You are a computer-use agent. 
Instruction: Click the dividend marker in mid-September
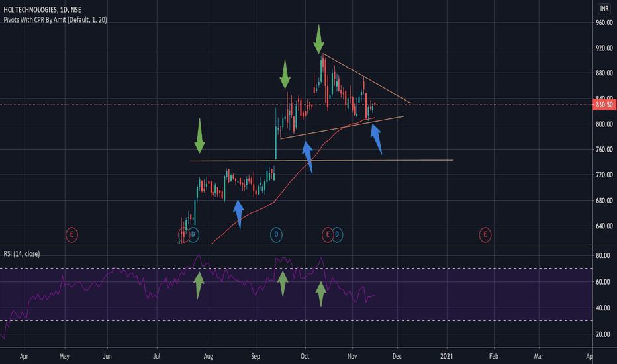coord(276,235)
